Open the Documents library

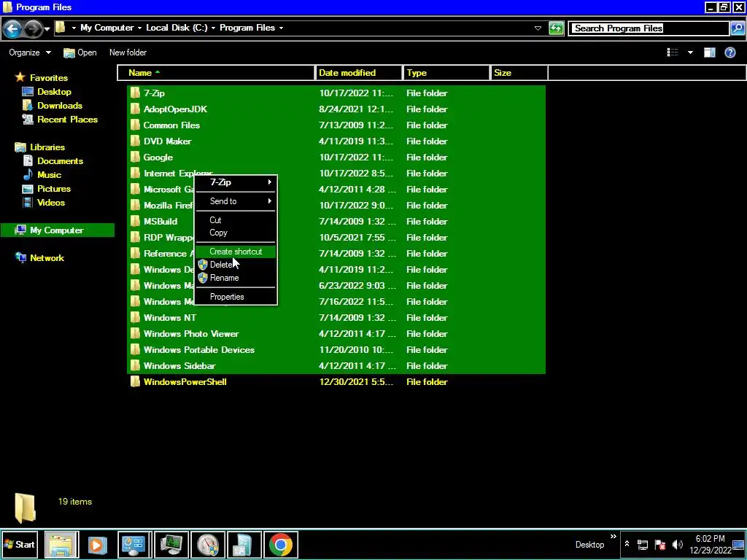coord(60,161)
